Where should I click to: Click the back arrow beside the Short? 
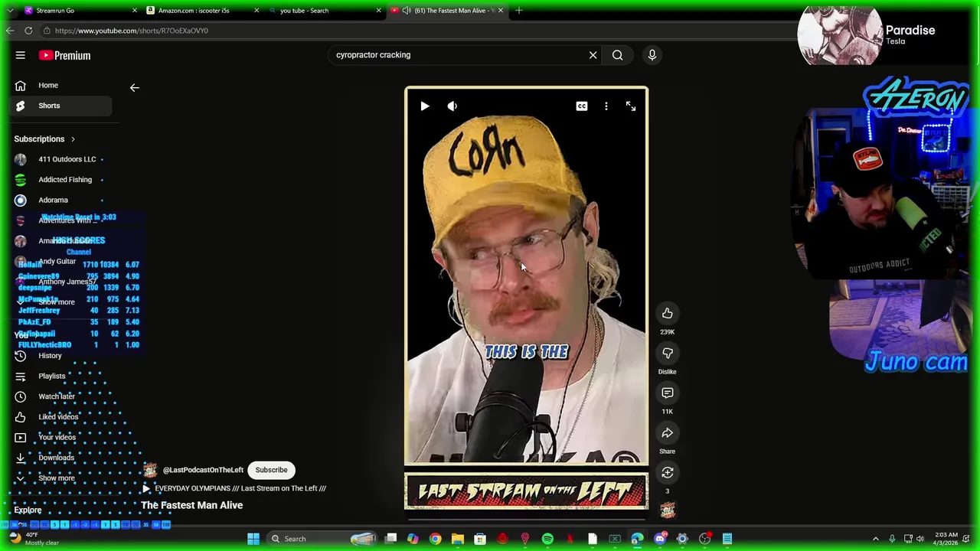[x=134, y=88]
